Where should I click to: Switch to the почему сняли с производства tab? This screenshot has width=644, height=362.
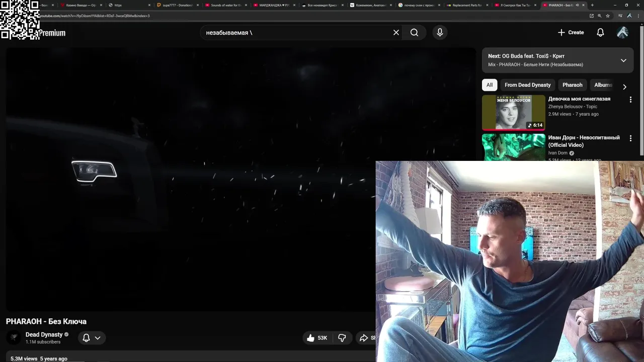click(419, 5)
